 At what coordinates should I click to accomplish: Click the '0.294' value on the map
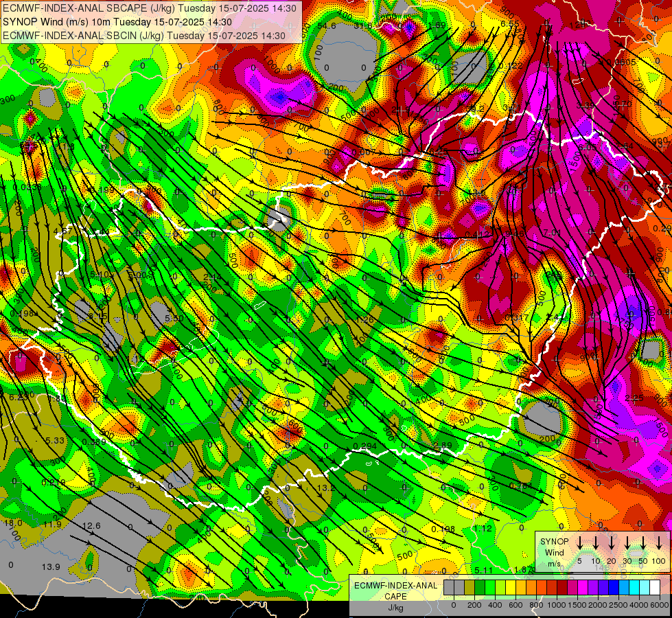click(365, 446)
